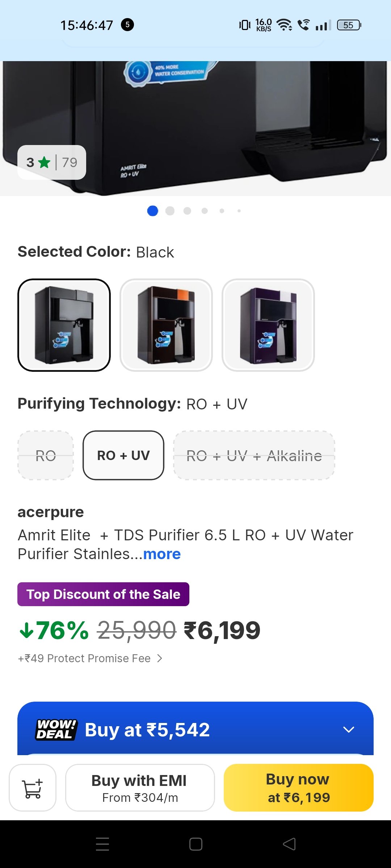Jump to third image carousel dot
Viewport: 391px width, 868px height.
[187, 211]
